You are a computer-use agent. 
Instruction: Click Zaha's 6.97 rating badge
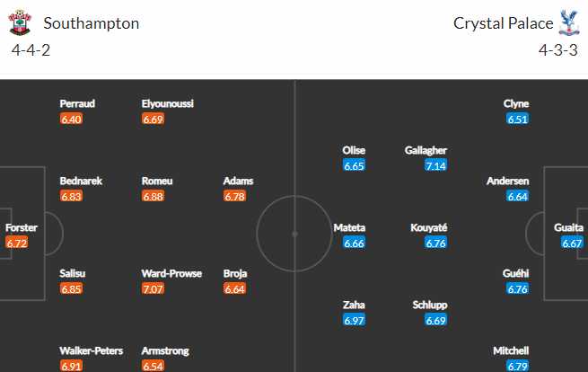tap(354, 320)
